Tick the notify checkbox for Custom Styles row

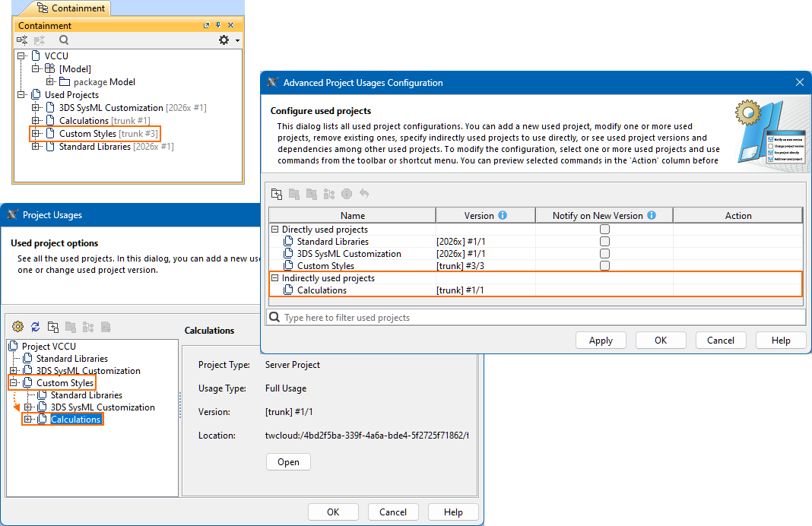[604, 266]
